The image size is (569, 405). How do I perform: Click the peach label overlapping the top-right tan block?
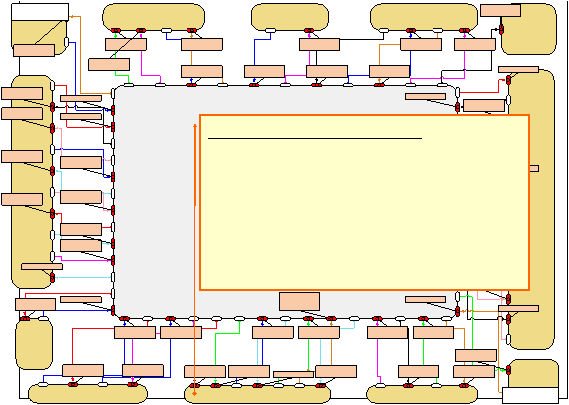click(x=500, y=10)
